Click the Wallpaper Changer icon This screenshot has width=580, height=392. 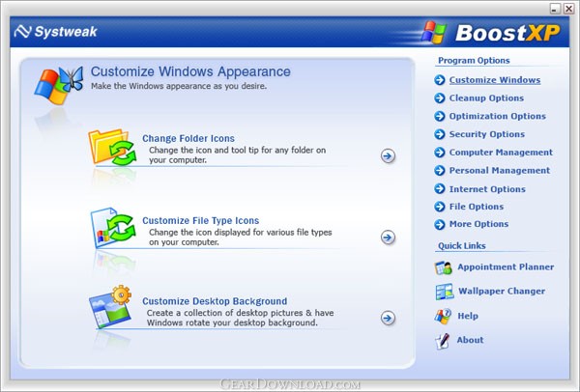coord(445,292)
